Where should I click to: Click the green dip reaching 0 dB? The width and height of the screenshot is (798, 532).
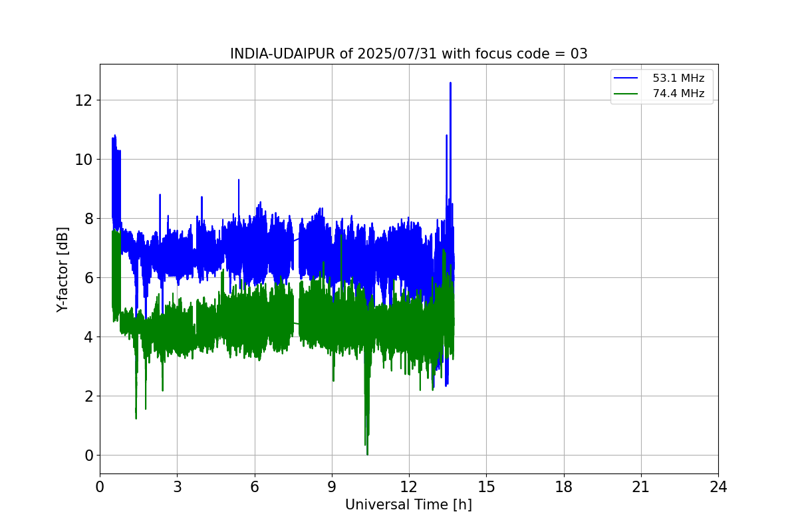click(x=367, y=452)
